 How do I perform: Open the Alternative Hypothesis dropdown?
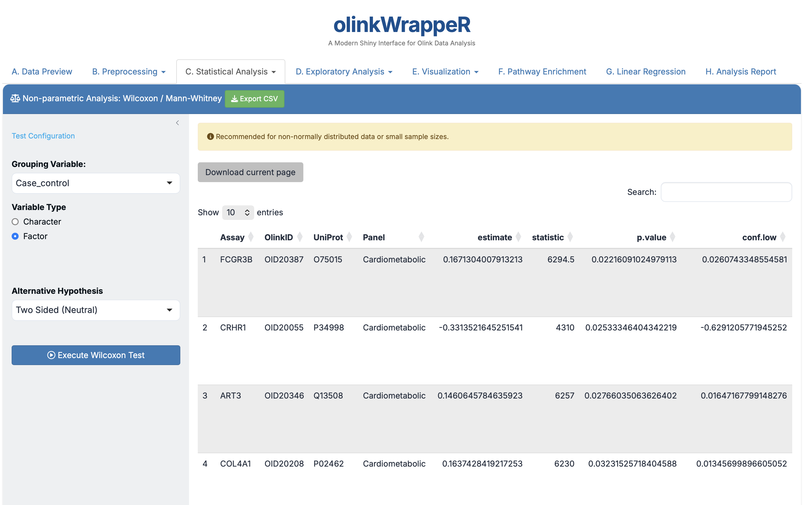pos(96,310)
